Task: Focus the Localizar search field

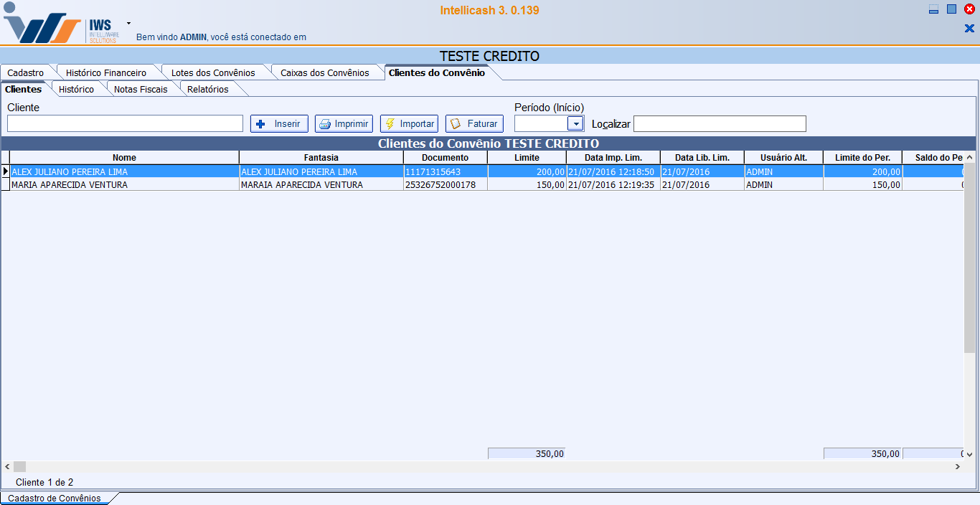Action: tap(719, 123)
